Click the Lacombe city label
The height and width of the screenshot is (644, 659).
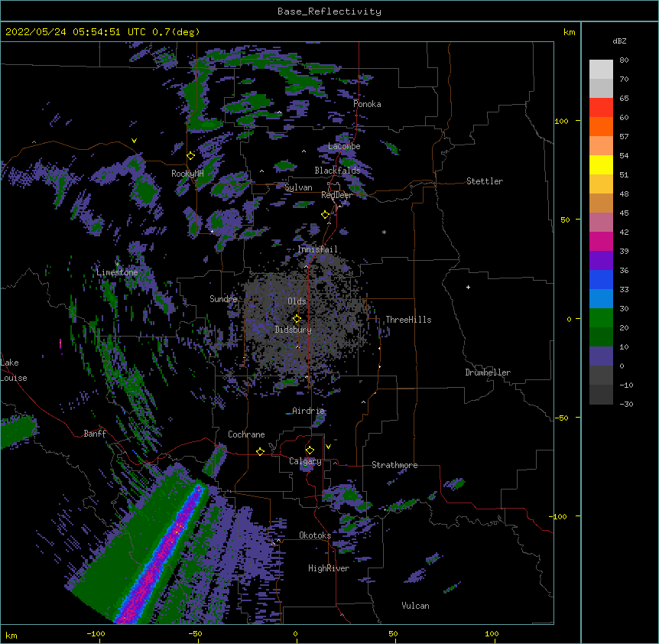(x=344, y=146)
